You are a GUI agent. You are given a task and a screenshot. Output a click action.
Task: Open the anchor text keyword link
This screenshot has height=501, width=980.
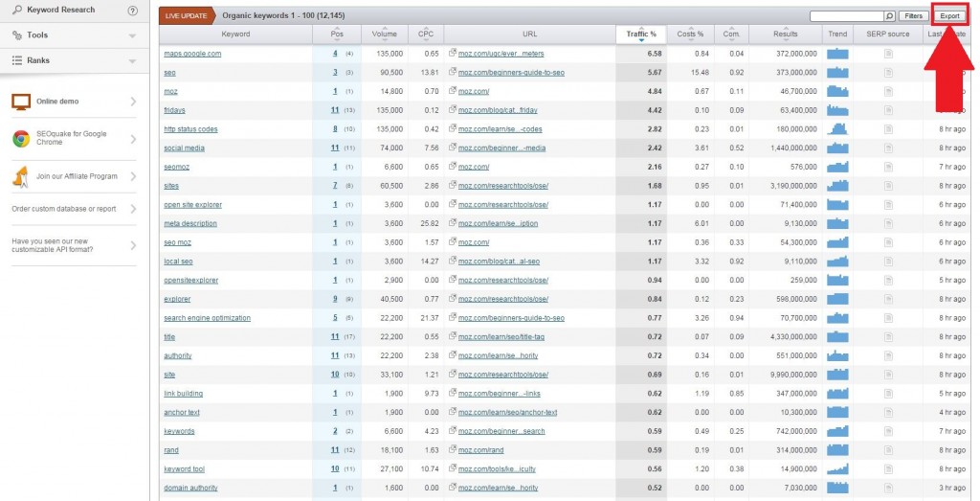pyautogui.click(x=182, y=412)
